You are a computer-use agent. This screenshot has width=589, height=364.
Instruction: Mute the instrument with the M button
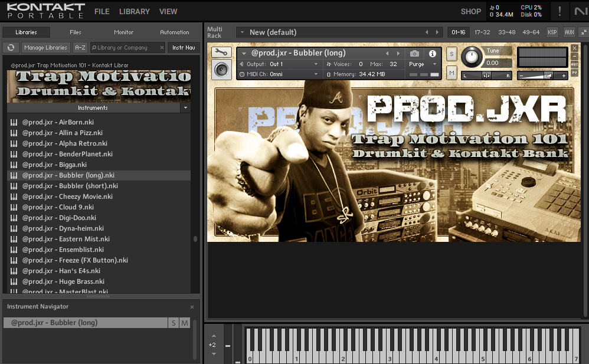coord(451,73)
